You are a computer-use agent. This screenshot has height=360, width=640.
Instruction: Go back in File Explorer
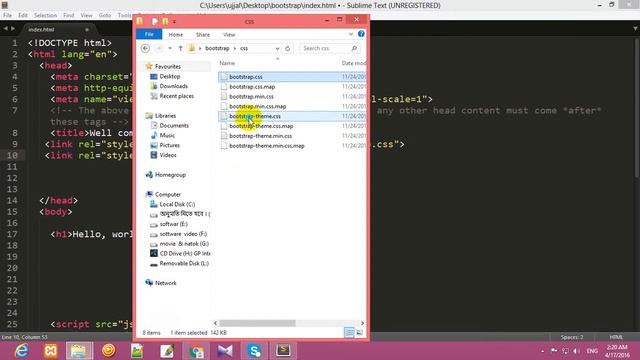click(x=145, y=48)
